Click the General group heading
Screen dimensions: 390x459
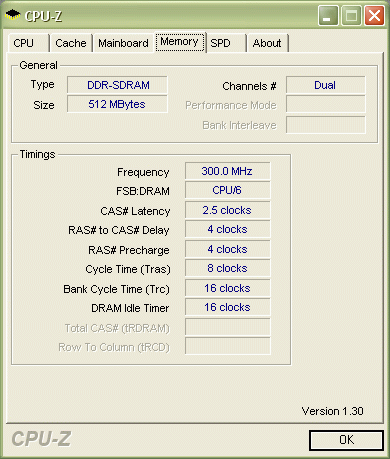[38, 65]
